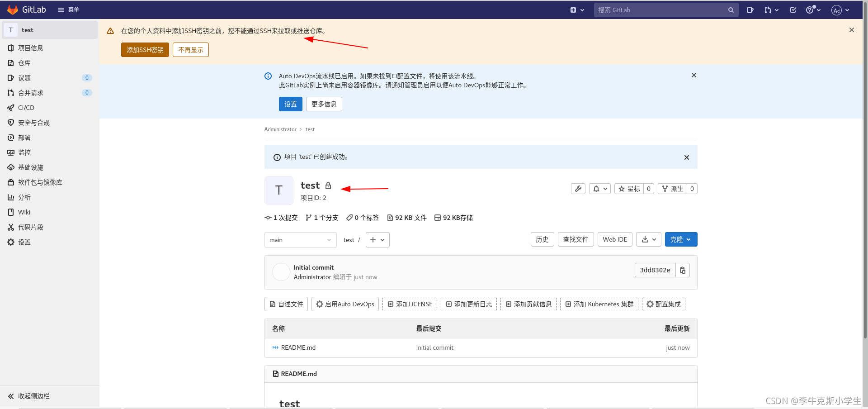
Task: Click the fork count 0
Action: (692, 189)
